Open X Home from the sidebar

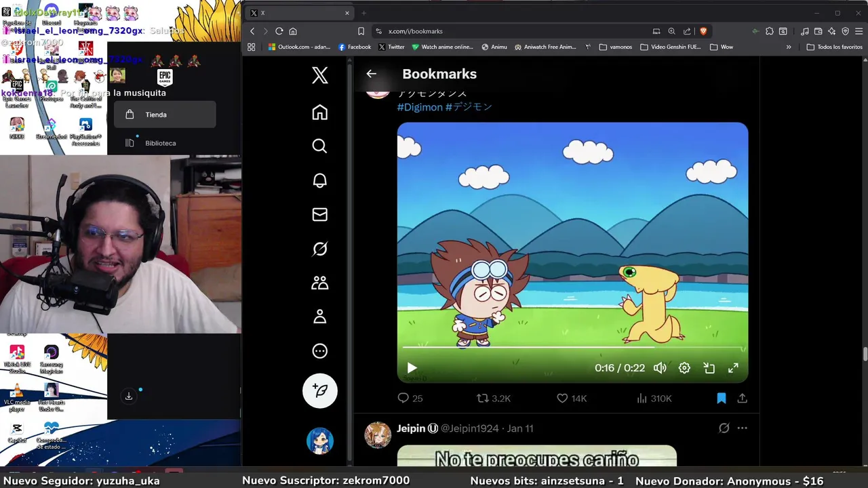coord(319,113)
